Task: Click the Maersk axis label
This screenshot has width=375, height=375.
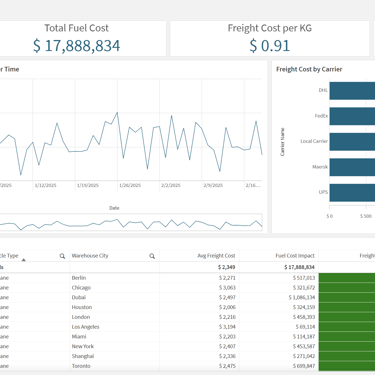Action: [320, 167]
